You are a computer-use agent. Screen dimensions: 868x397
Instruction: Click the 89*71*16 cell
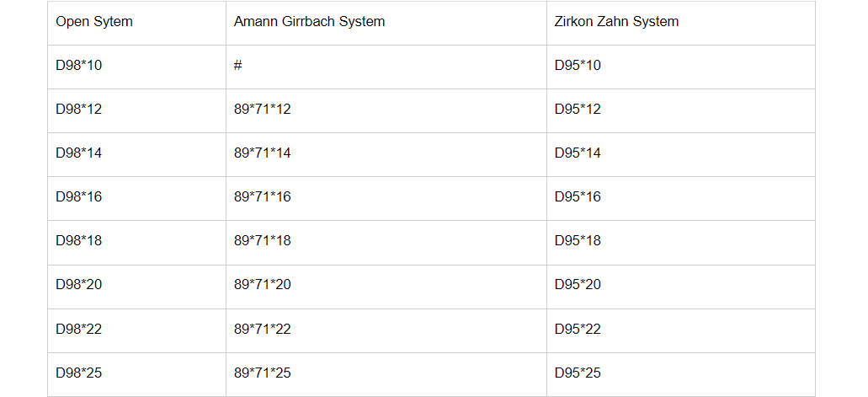pos(262,197)
